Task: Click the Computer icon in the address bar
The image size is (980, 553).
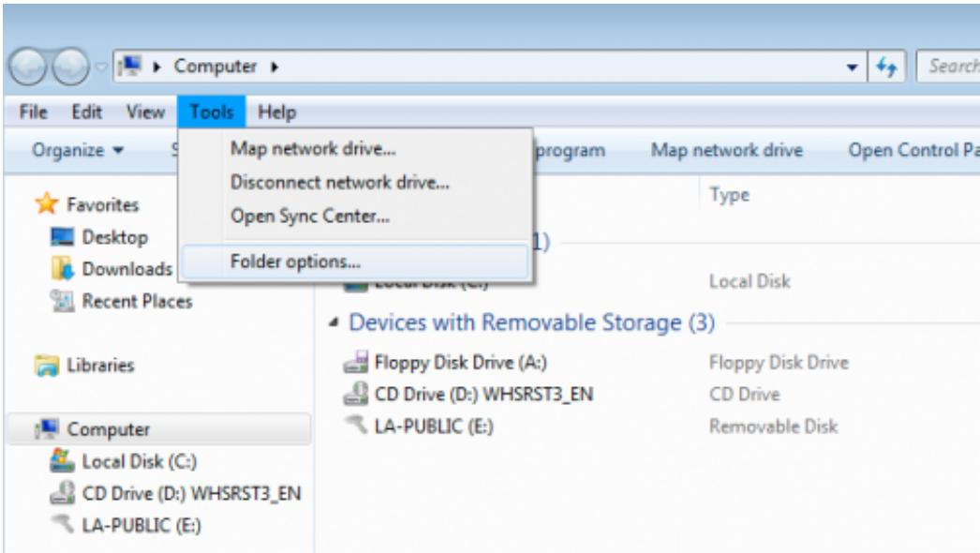Action: tap(130, 66)
